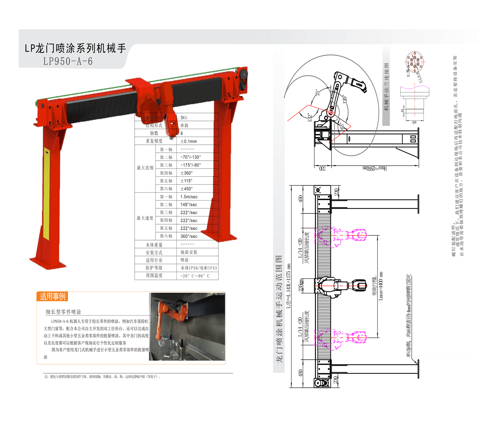
Task: Click the "Hmax≈950mm" dimension text
Action: tap(374, 168)
